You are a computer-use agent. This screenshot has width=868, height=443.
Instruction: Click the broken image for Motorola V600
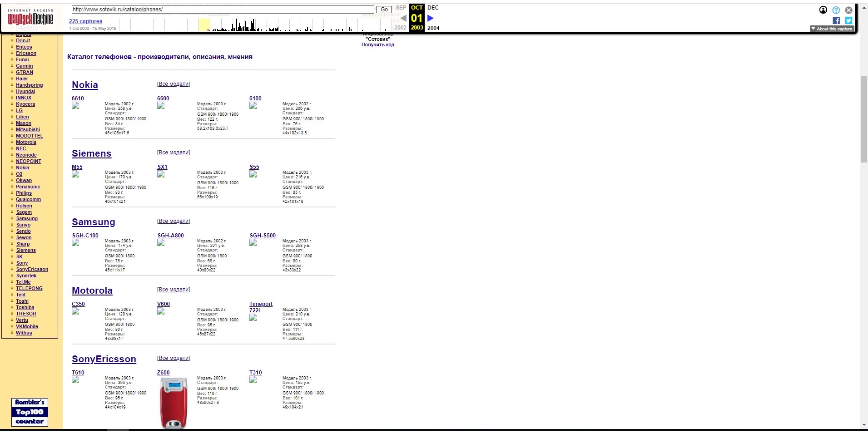[x=161, y=311]
